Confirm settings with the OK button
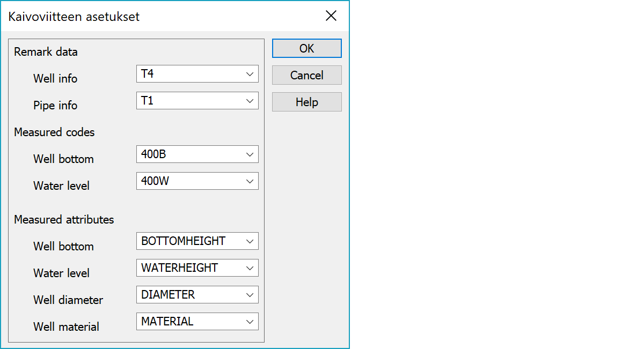The height and width of the screenshot is (349, 644). [307, 48]
